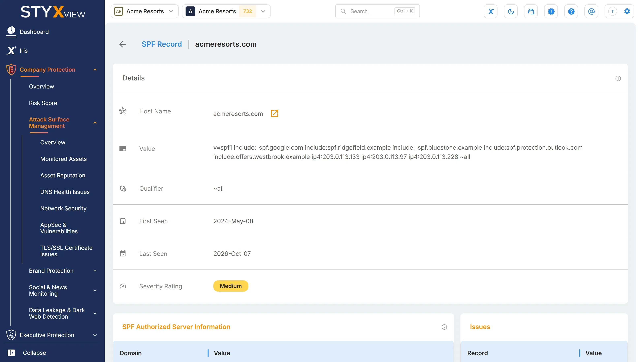Show SPF Authorized Server Information info icon
Image resolution: width=644 pixels, height=362 pixels.
(x=444, y=327)
